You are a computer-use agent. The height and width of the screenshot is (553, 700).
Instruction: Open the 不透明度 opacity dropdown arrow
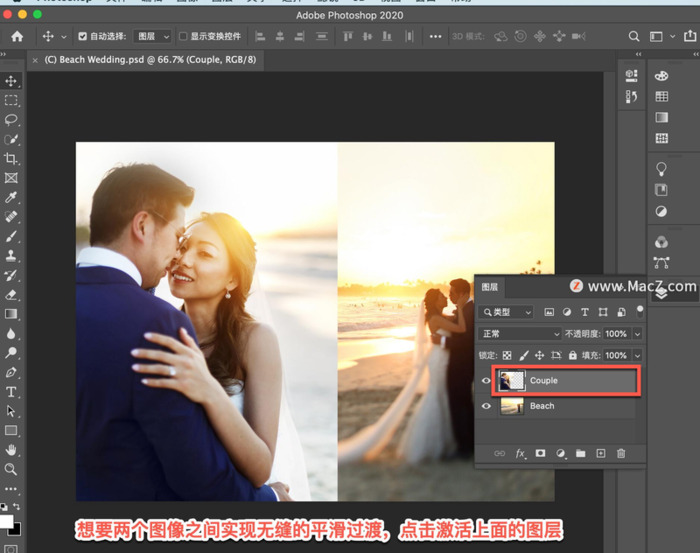coord(637,334)
